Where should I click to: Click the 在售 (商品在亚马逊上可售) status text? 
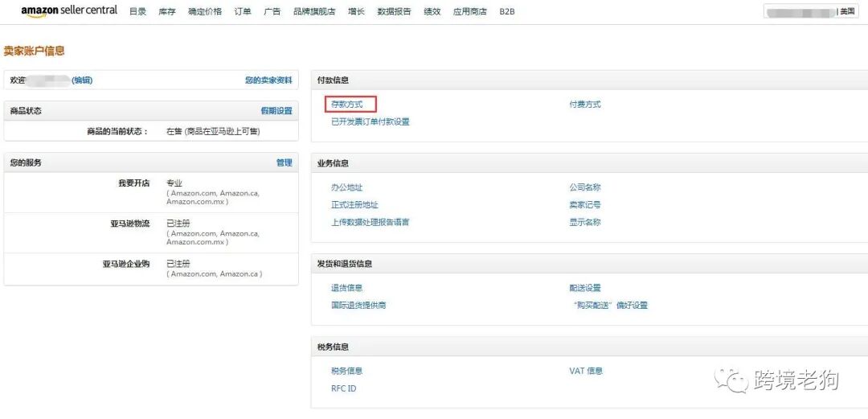[214, 132]
